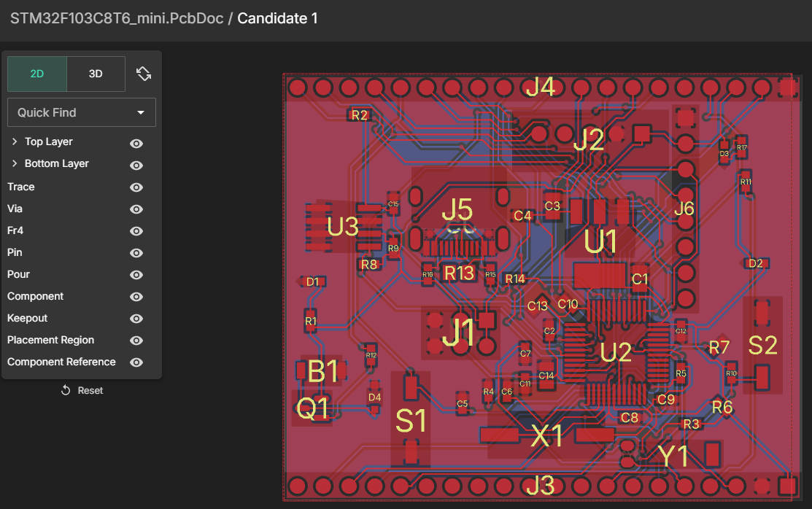Click the Candidate 1 breadcrumb
812x509 pixels.
277,18
